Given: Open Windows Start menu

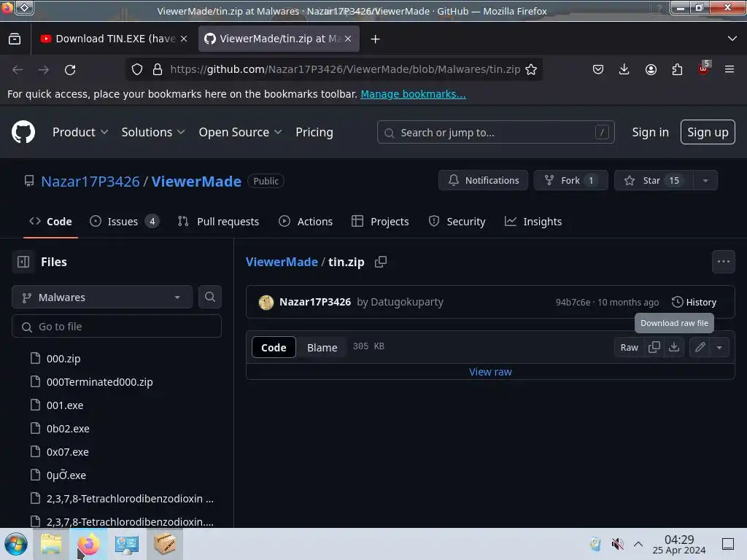Looking at the screenshot, I should tap(16, 544).
